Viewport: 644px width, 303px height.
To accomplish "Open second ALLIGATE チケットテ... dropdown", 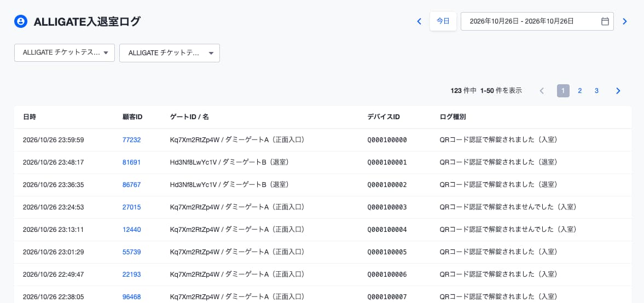I will (x=170, y=53).
